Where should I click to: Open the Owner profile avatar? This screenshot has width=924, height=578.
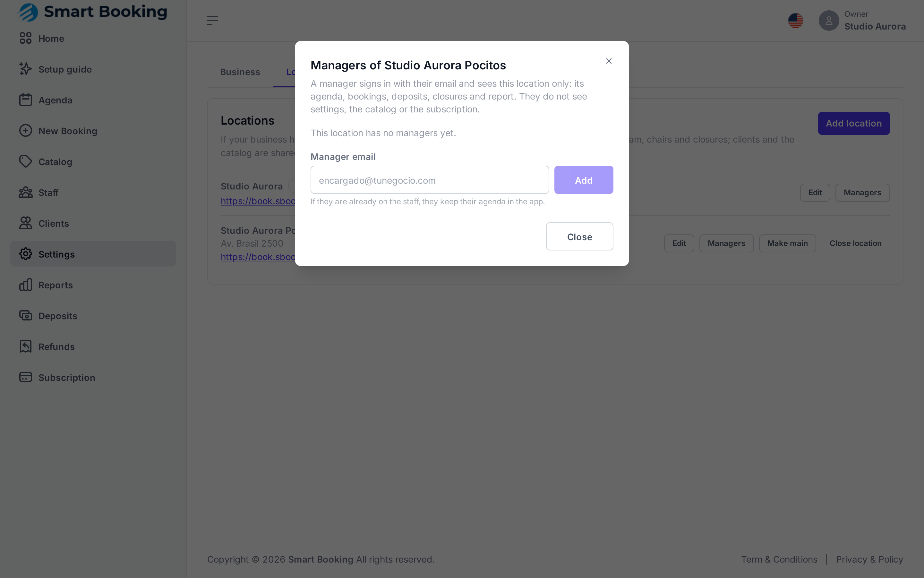click(828, 21)
